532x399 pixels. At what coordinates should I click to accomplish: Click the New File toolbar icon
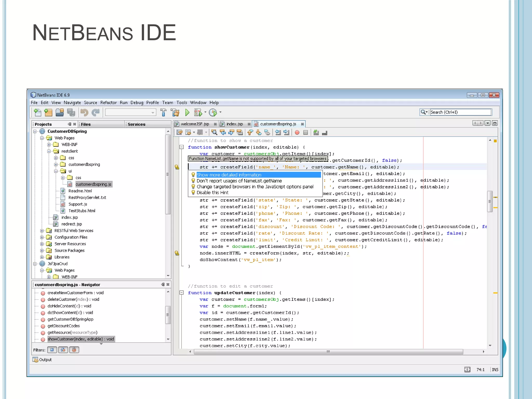(x=37, y=112)
